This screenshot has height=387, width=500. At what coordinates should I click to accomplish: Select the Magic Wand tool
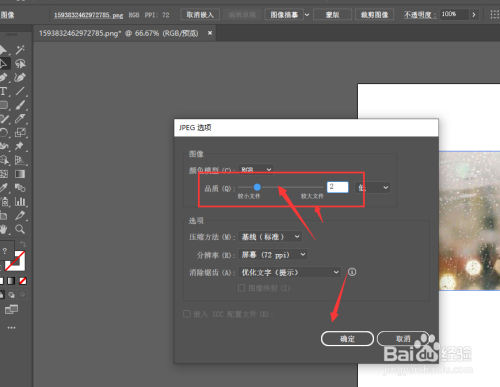[x=20, y=50]
